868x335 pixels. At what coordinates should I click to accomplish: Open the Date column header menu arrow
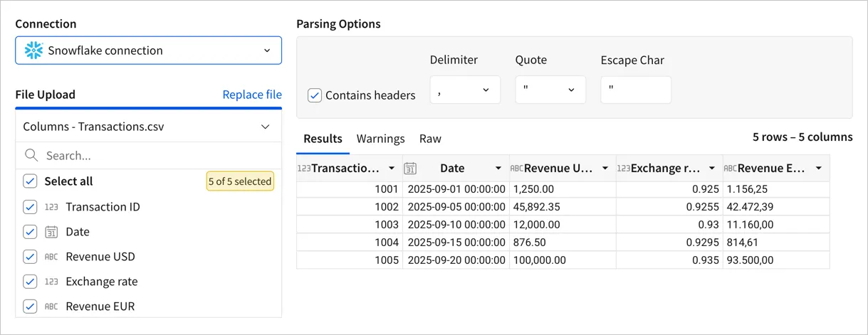(x=498, y=169)
